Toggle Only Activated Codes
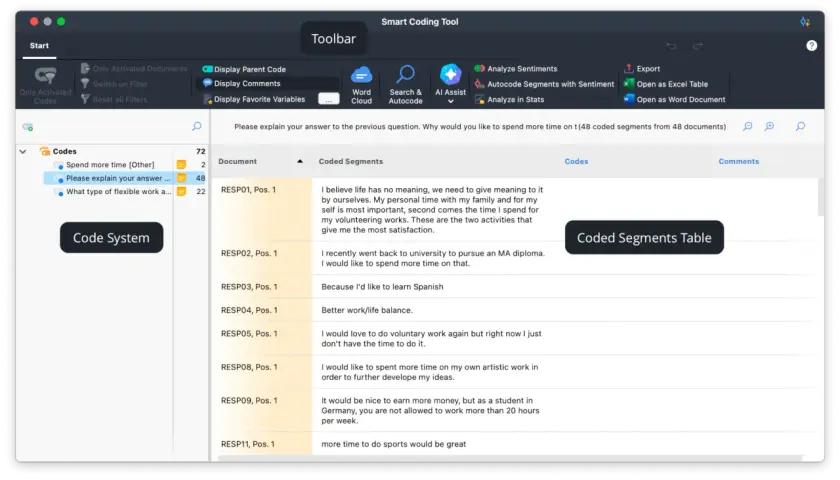The width and height of the screenshot is (840, 480). click(46, 85)
